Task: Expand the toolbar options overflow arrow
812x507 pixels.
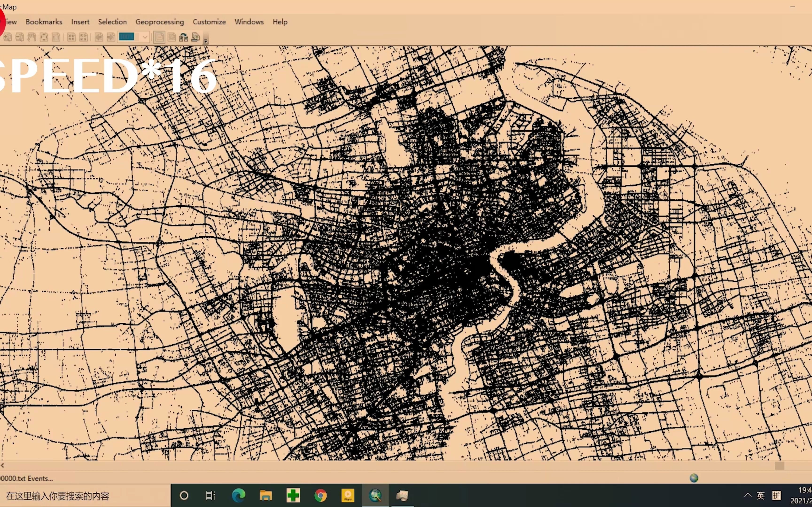Action: click(x=206, y=41)
